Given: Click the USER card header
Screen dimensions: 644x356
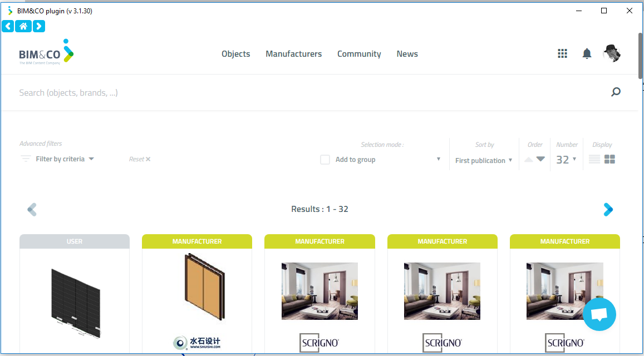Looking at the screenshot, I should pos(75,241).
